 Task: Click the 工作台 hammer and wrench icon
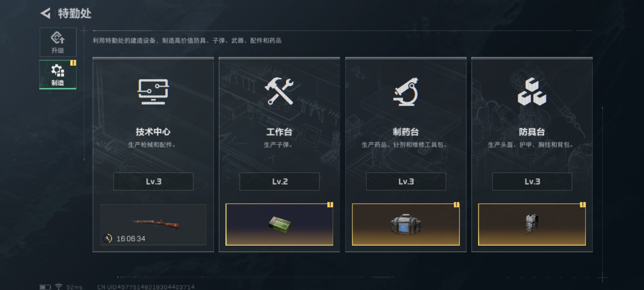pyautogui.click(x=279, y=91)
